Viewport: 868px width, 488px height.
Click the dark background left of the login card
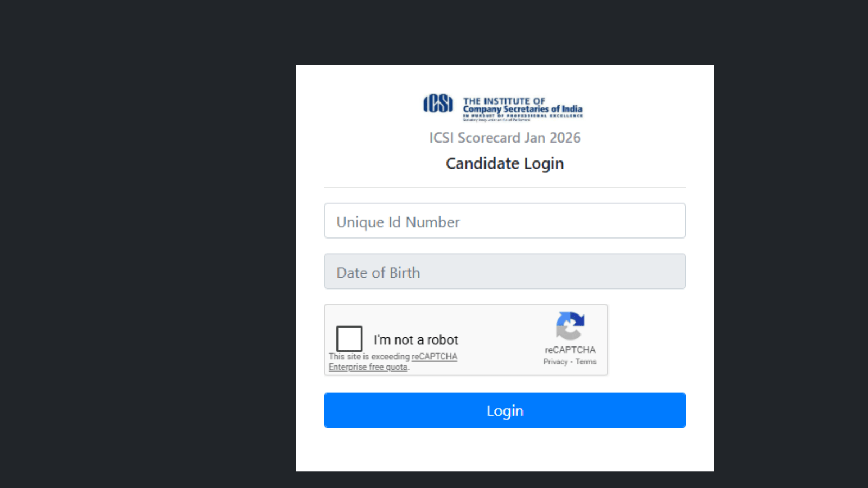(146, 244)
